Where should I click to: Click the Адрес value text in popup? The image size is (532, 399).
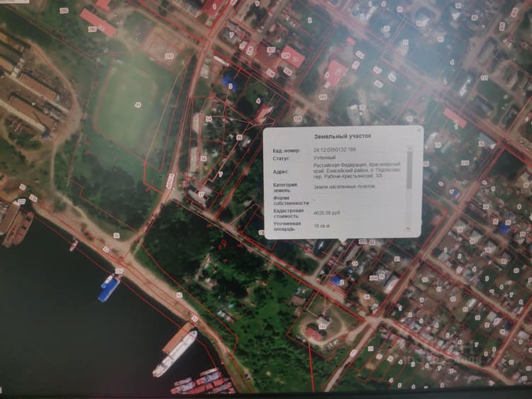point(357,171)
